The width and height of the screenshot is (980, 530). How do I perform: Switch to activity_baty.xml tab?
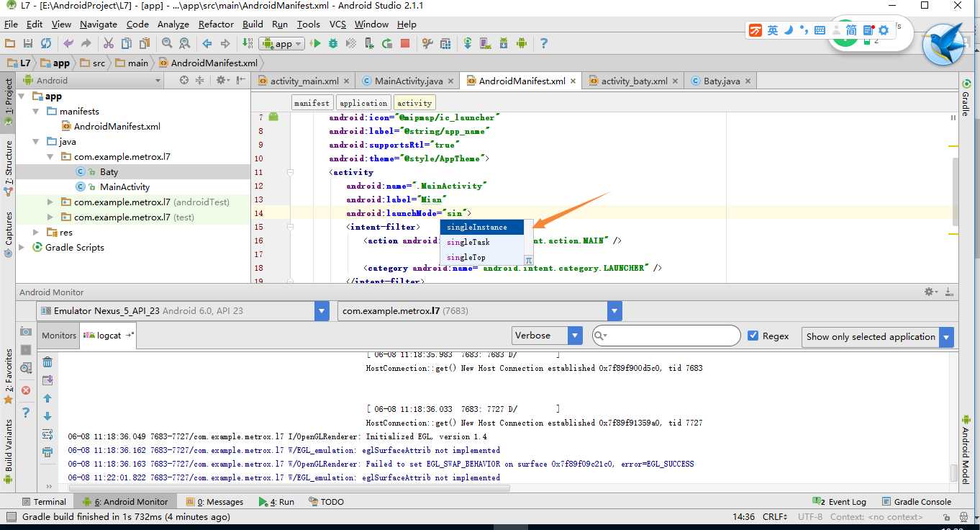(634, 81)
